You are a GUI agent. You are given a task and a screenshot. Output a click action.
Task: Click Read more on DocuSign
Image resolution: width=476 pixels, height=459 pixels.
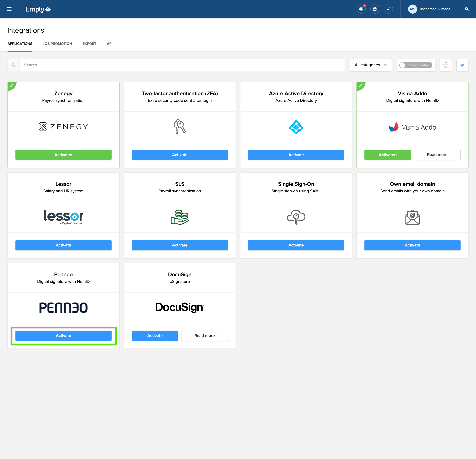pyautogui.click(x=204, y=335)
